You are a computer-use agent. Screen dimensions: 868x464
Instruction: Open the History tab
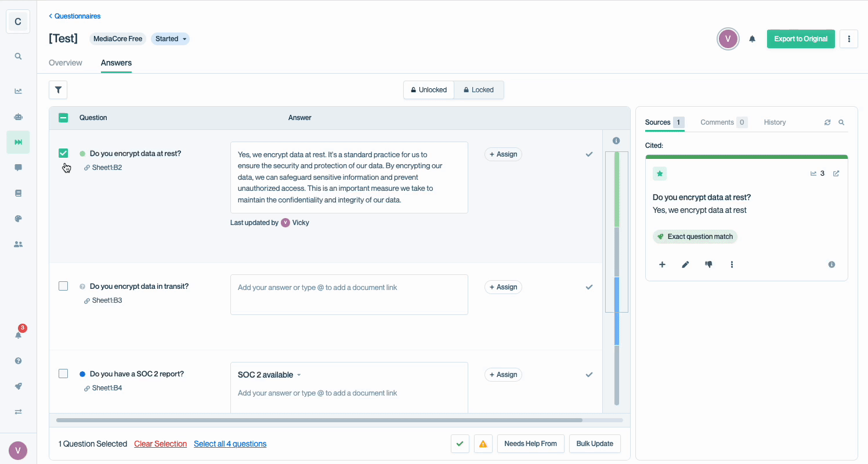[775, 122]
